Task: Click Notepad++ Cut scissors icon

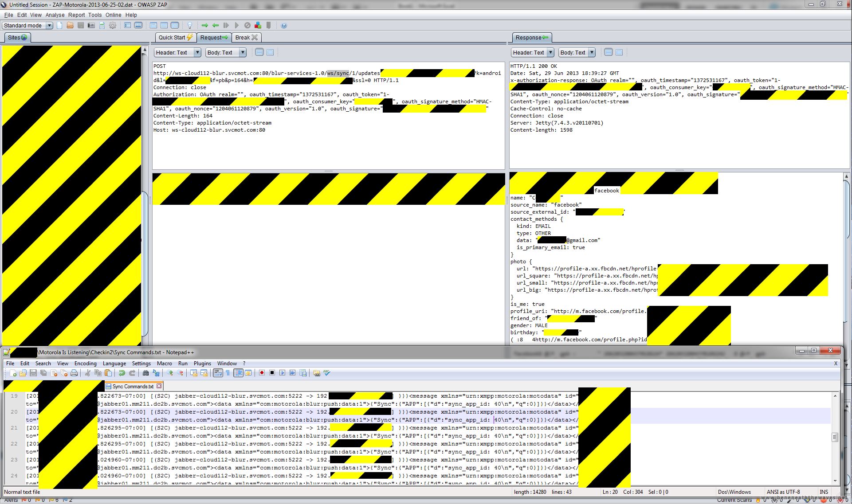Action: (x=88, y=373)
